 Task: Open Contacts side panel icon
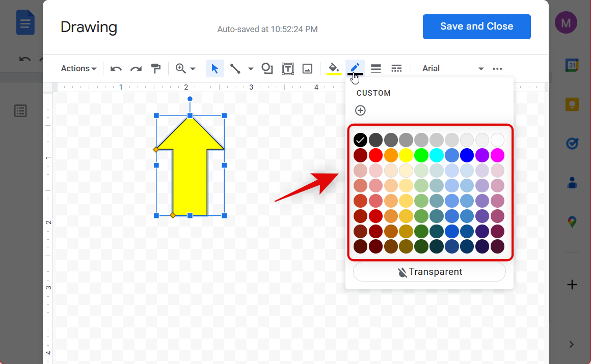[572, 182]
